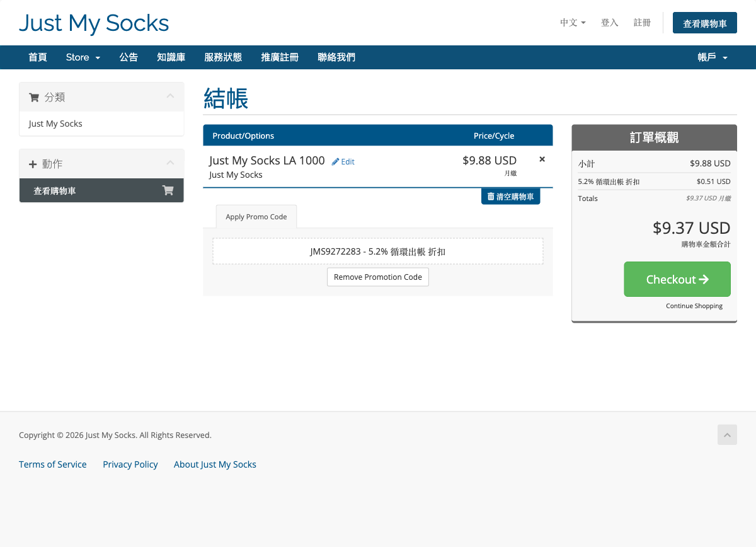The width and height of the screenshot is (756, 547).
Task: Remove Just My Socks LA 1000 with the × icon
Action: point(542,159)
